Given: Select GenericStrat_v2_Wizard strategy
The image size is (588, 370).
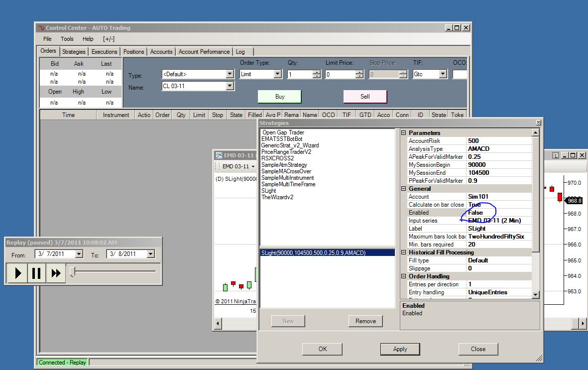Looking at the screenshot, I should coord(290,145).
